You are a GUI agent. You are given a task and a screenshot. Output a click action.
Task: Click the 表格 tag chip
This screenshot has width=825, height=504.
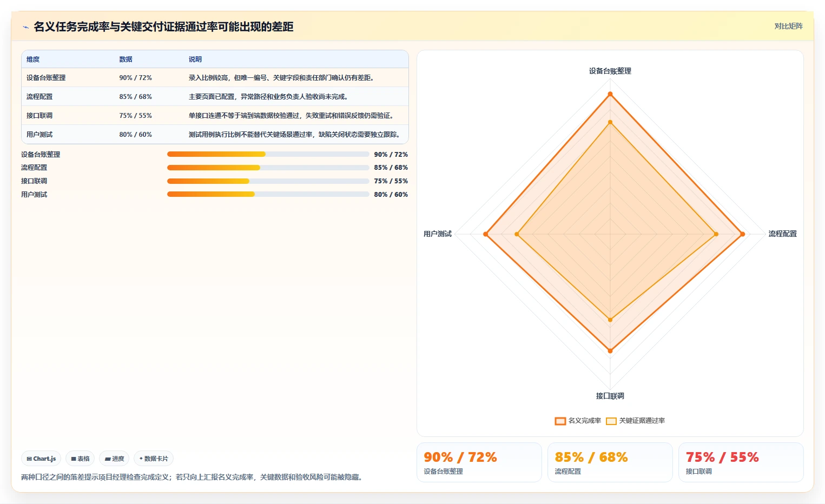point(80,459)
